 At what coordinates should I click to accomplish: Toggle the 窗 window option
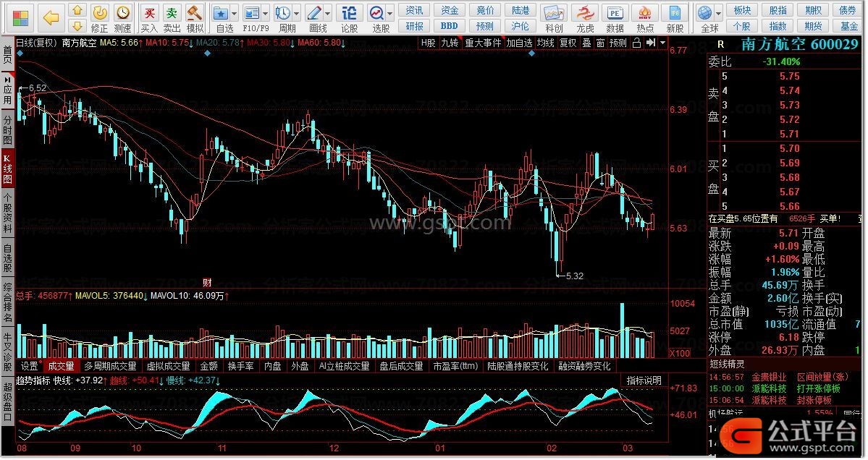pyautogui.click(x=601, y=43)
